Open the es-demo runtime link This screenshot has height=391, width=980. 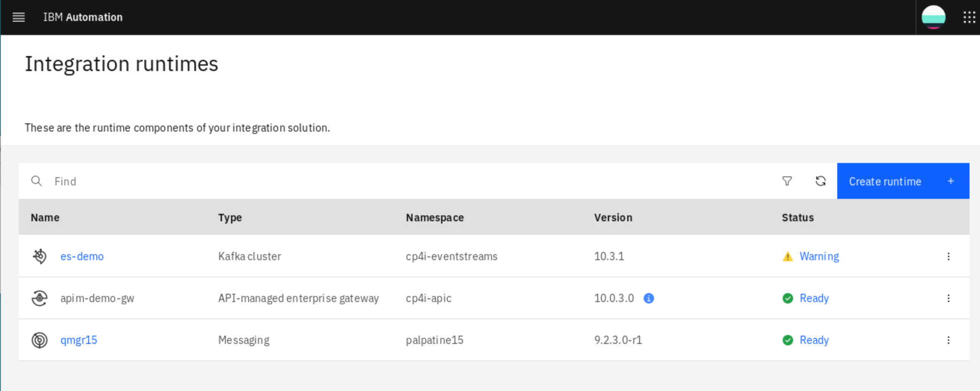point(82,256)
